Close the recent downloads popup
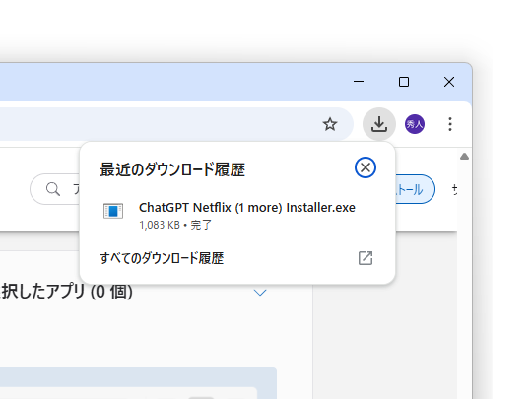The width and height of the screenshot is (532, 399). (366, 167)
